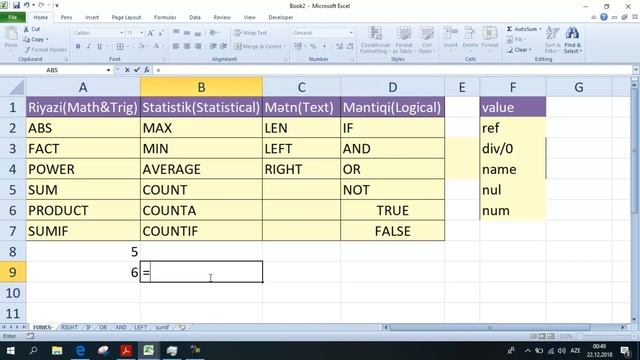Expand the Copy dropdown arrow
This screenshot has width=640, height=360.
(47, 40)
